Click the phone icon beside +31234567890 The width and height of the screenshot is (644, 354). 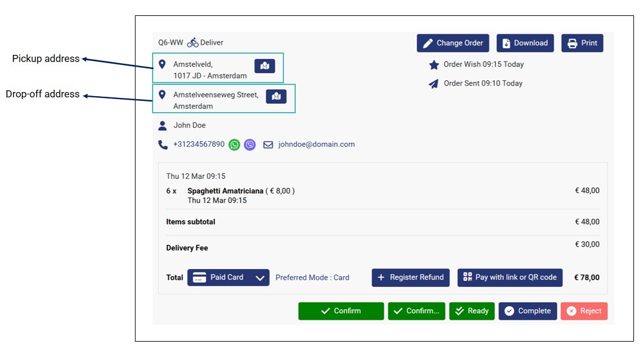pos(163,145)
